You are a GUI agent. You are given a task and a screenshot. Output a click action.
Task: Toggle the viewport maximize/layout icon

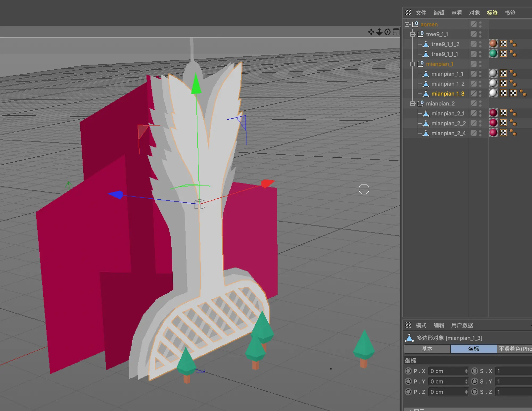(396, 32)
